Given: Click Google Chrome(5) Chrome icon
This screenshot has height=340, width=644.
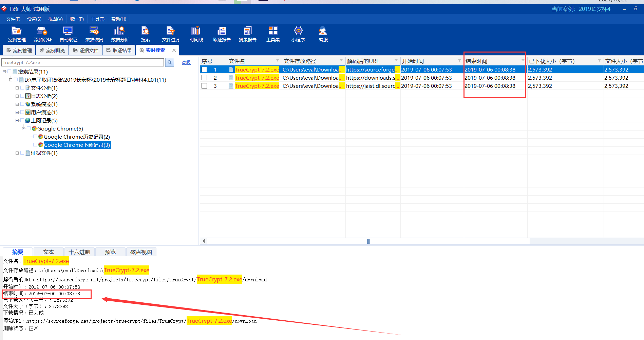Looking at the screenshot, I should click(34, 128).
